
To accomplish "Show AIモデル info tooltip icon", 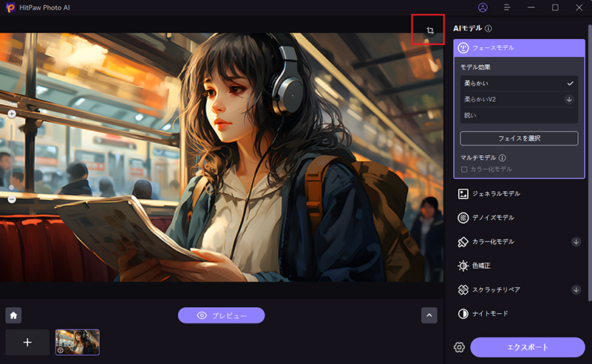I will pos(489,29).
